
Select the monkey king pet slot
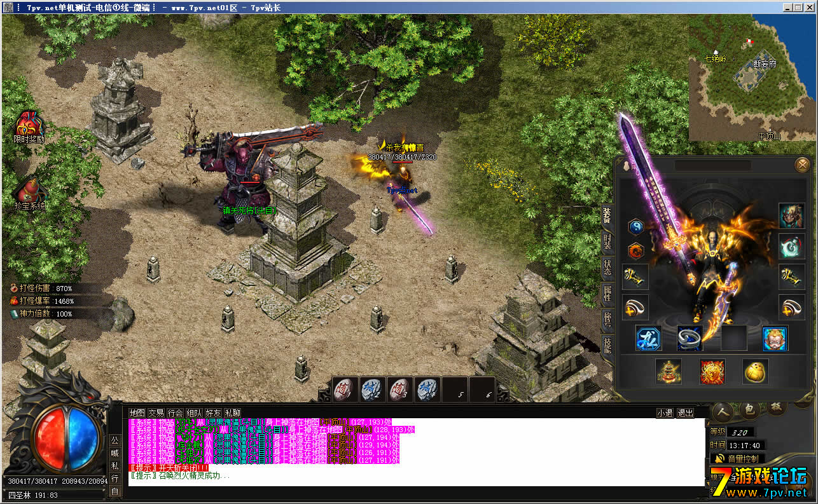click(x=775, y=338)
